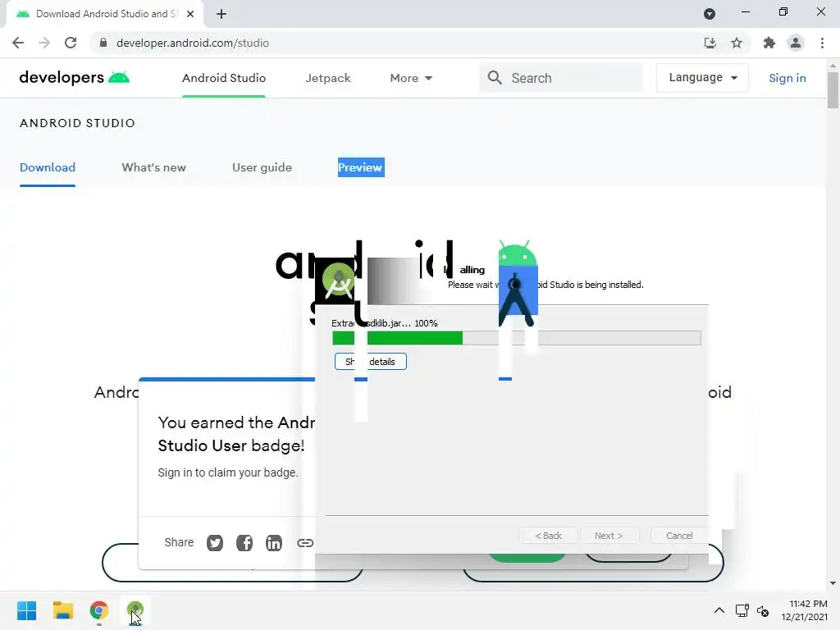Open the Chrome profile avatar
840x630 pixels.
click(x=796, y=43)
